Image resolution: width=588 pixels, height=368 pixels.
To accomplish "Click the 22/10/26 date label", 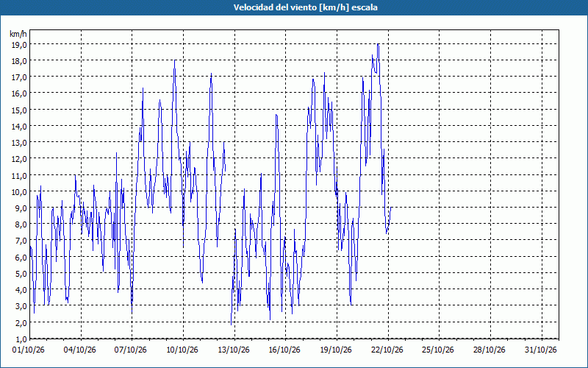I will coord(387,350).
